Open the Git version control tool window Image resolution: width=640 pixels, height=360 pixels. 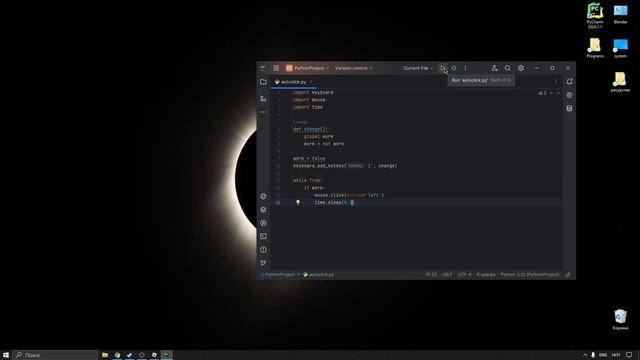click(263, 263)
